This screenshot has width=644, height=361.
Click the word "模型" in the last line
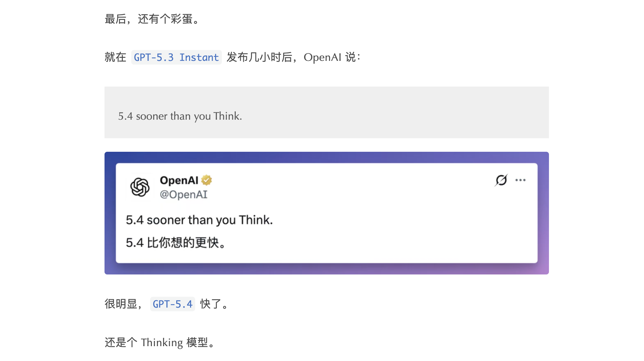click(197, 343)
